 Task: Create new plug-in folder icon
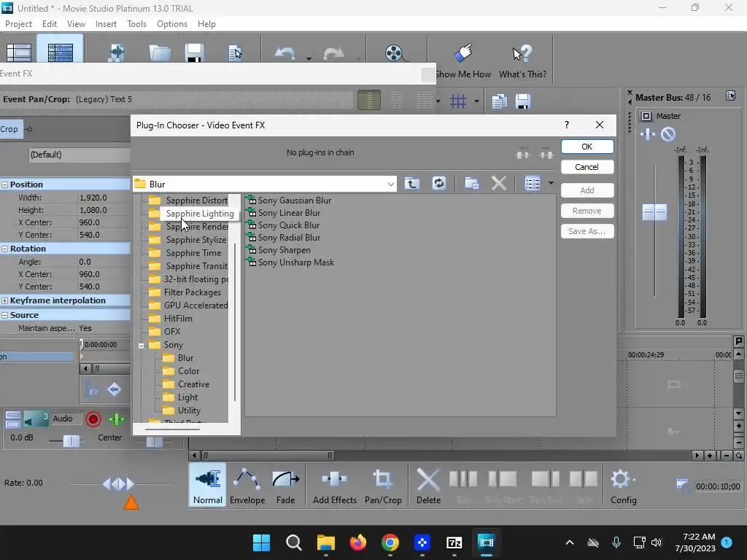(472, 183)
